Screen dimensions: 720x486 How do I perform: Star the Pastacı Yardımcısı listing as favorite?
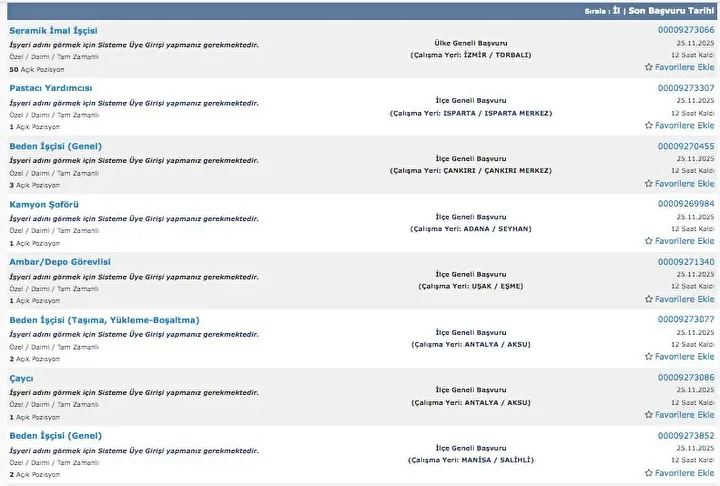pyautogui.click(x=649, y=126)
